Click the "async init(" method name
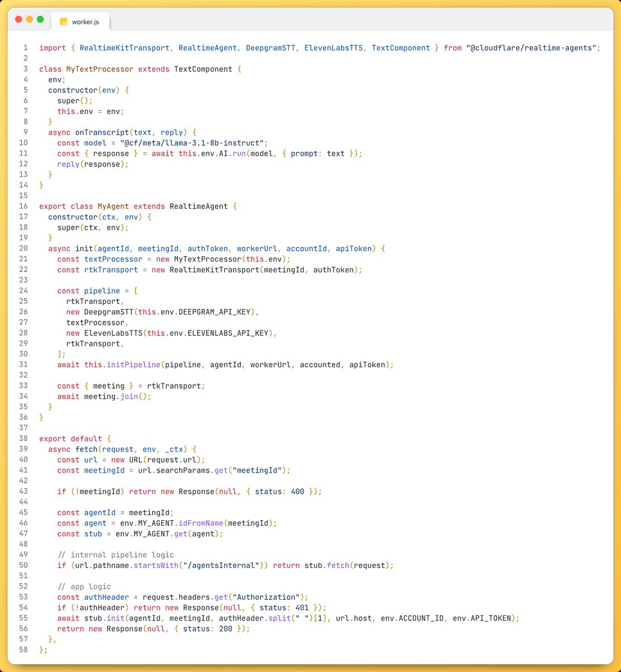621x672 pixels. point(84,249)
